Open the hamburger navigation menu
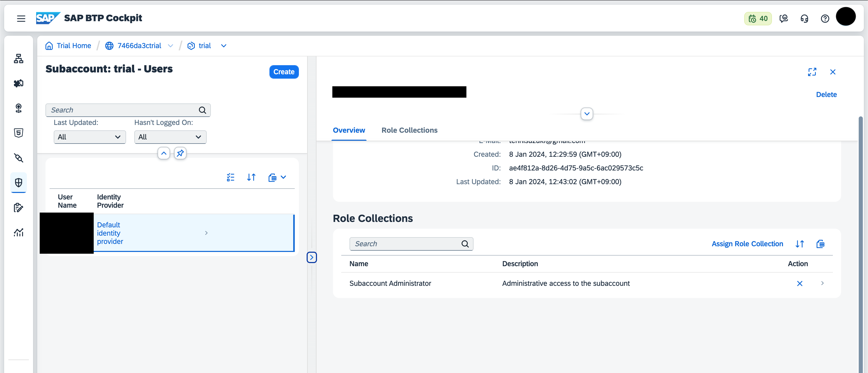The height and width of the screenshot is (373, 868). [x=21, y=19]
